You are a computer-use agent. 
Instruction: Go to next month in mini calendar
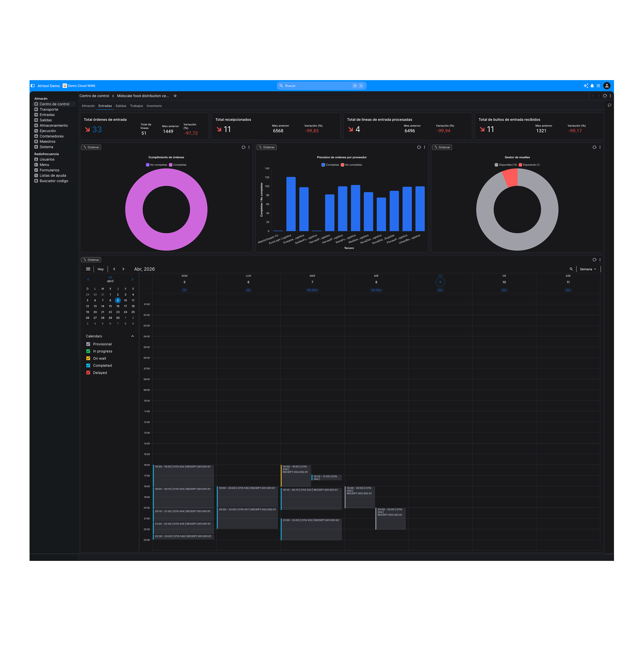pyautogui.click(x=132, y=279)
